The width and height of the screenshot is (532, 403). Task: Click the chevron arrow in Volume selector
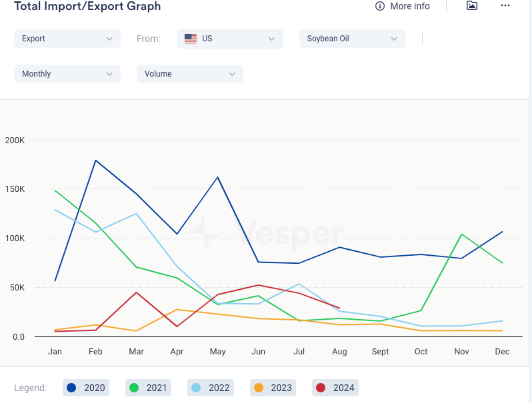coord(232,74)
